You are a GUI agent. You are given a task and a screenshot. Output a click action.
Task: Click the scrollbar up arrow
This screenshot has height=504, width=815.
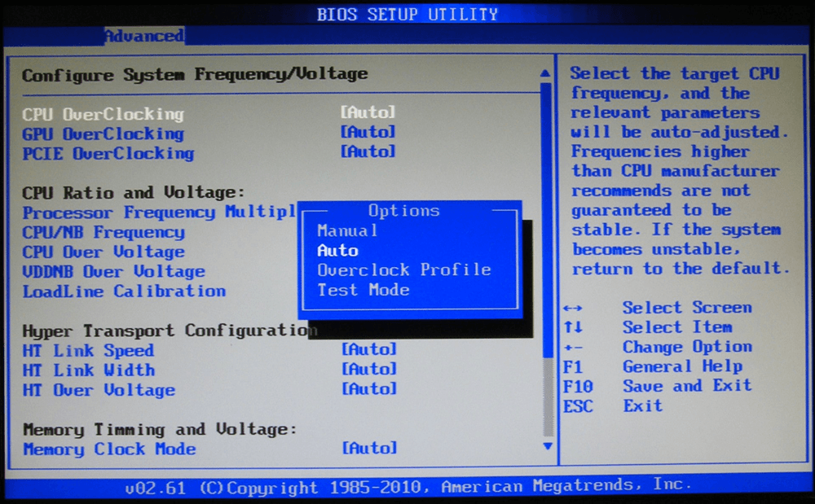[x=545, y=73]
